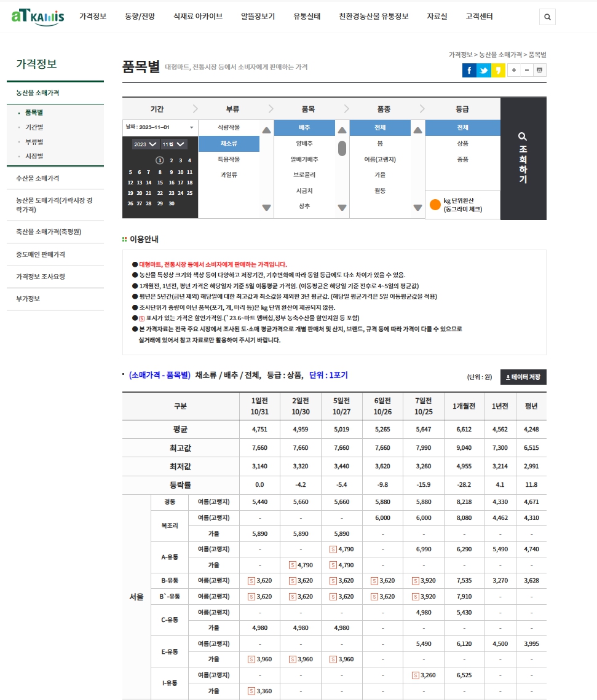Viewport: 597px width, 700px height.
Task: Select 알배기배추 item
Action: (304, 159)
